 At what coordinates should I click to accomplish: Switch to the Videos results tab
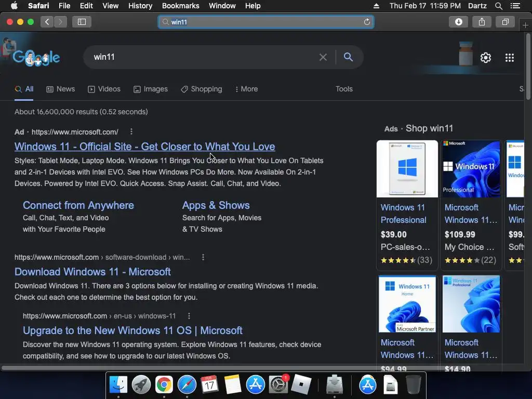[104, 89]
